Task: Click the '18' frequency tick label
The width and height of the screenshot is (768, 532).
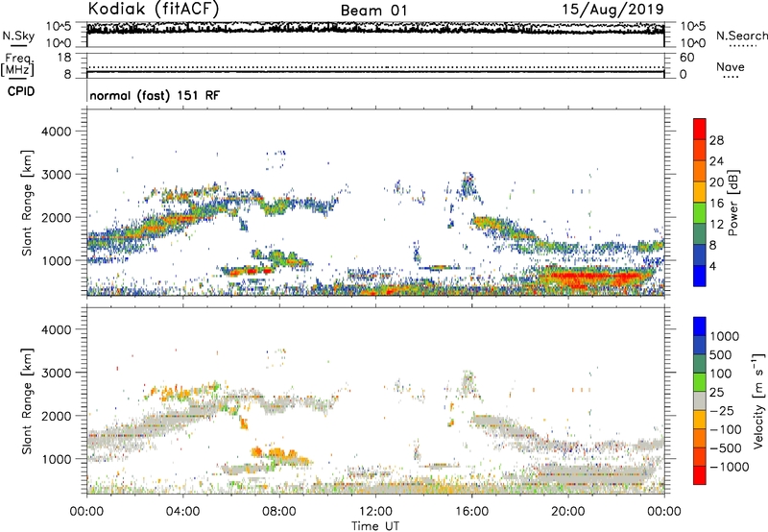Action: (64, 58)
